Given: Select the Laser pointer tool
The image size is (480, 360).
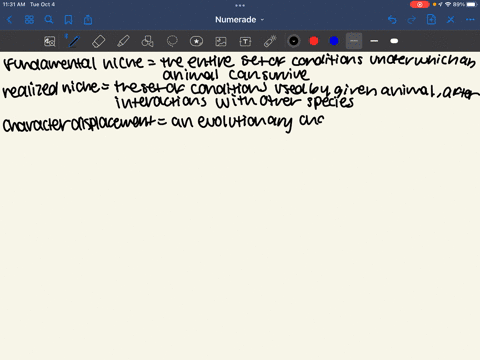Looking at the screenshot, I should click(x=270, y=41).
